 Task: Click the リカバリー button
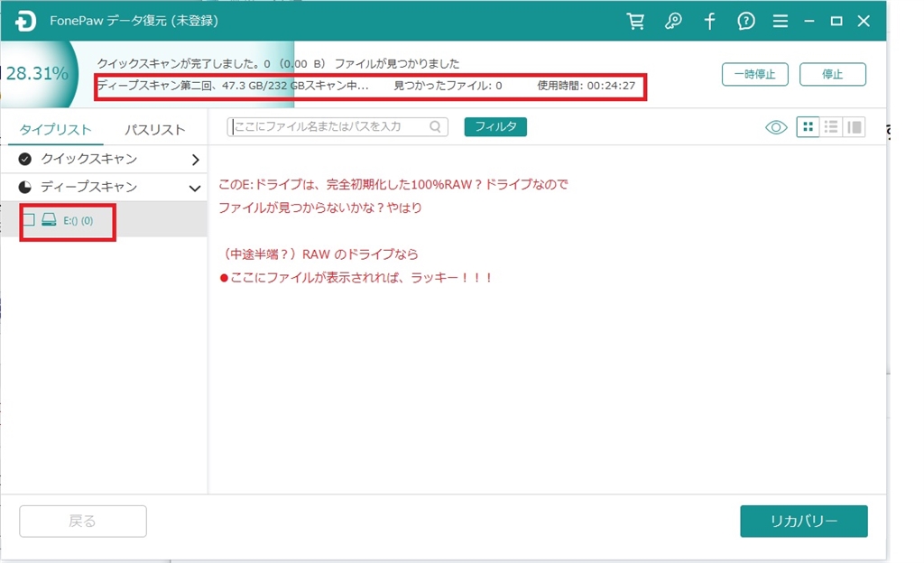[x=804, y=521]
